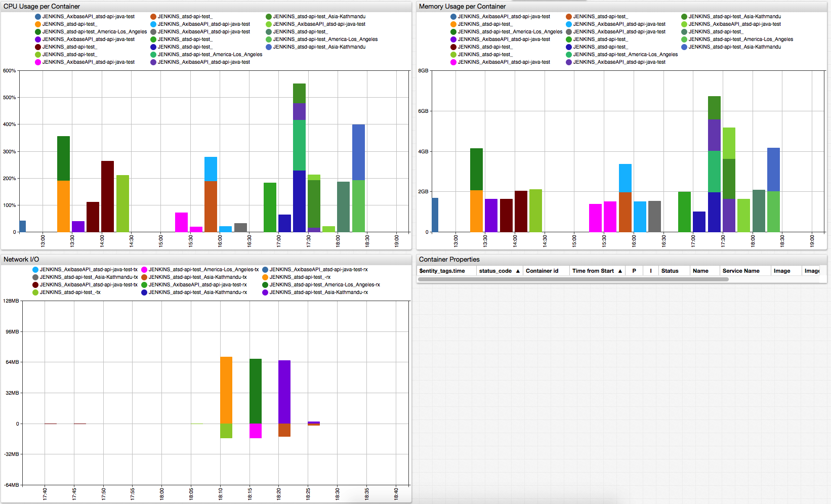Click the gray Asia-Kathmandu-tx dot in Network legend

[35, 277]
